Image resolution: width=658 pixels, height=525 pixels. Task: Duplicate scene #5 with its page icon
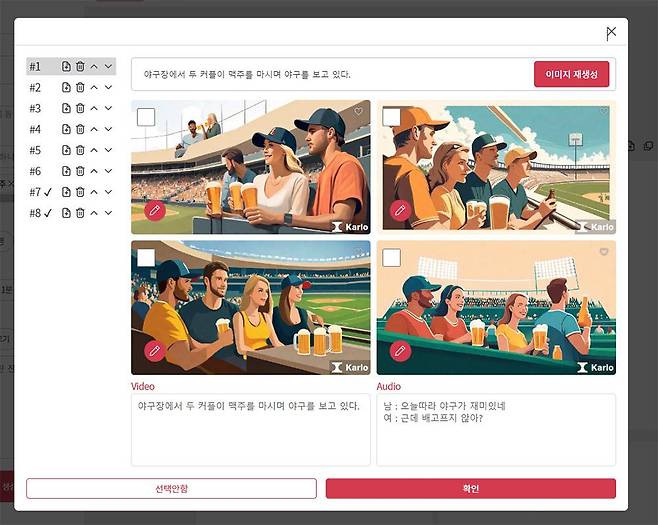[x=66, y=150]
